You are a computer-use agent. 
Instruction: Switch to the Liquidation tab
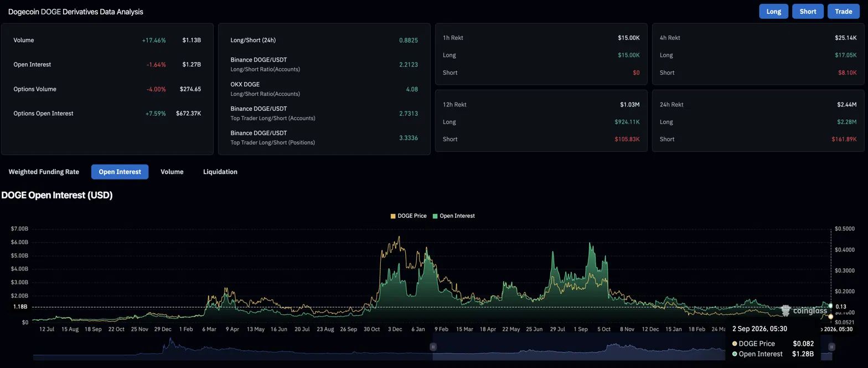220,172
